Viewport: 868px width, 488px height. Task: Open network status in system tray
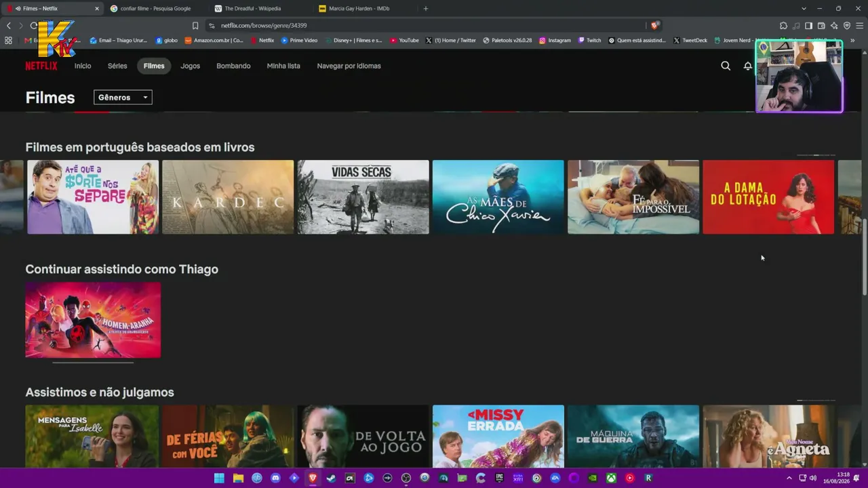point(802,478)
